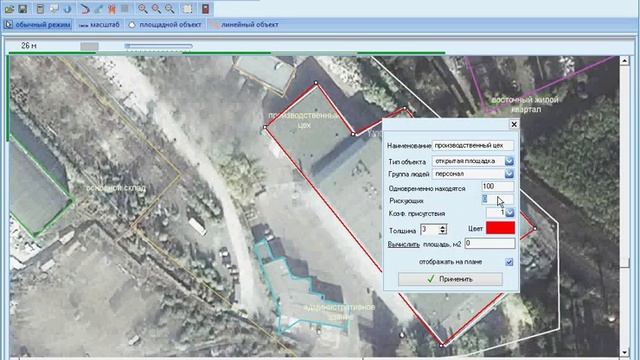
Task: Choose the линейный объект tool
Action: pos(244,24)
